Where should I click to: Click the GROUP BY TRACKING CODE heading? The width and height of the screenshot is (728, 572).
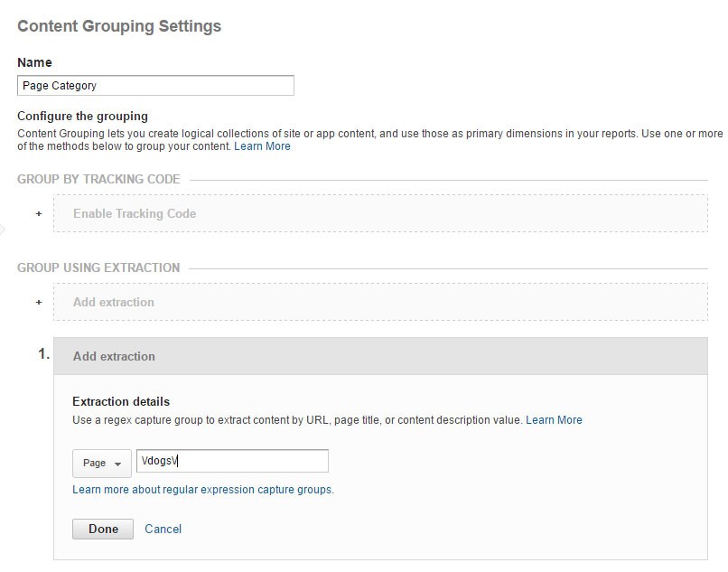click(98, 180)
